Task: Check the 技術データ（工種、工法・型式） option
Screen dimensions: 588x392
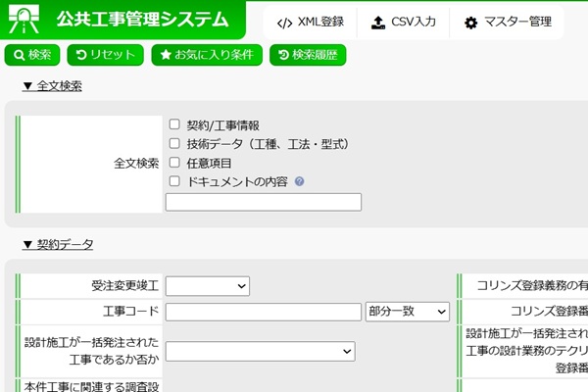Action: [x=173, y=144]
